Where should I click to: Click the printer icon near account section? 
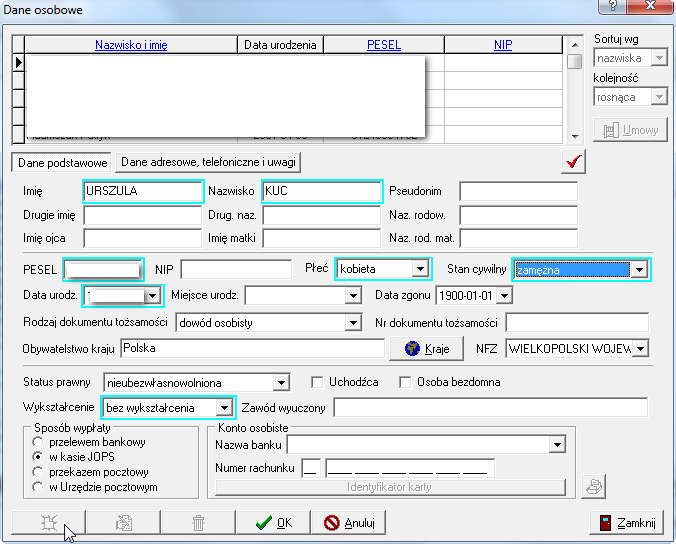coord(594,487)
